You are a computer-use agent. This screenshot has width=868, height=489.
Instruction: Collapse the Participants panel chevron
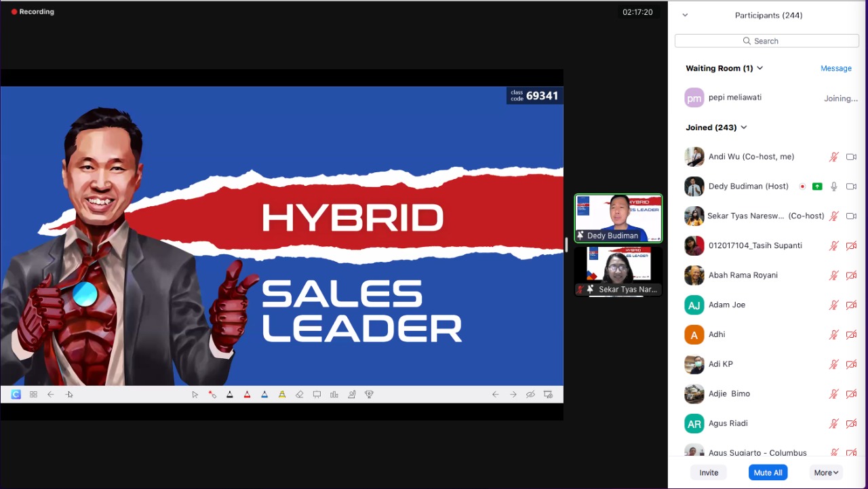coord(685,15)
